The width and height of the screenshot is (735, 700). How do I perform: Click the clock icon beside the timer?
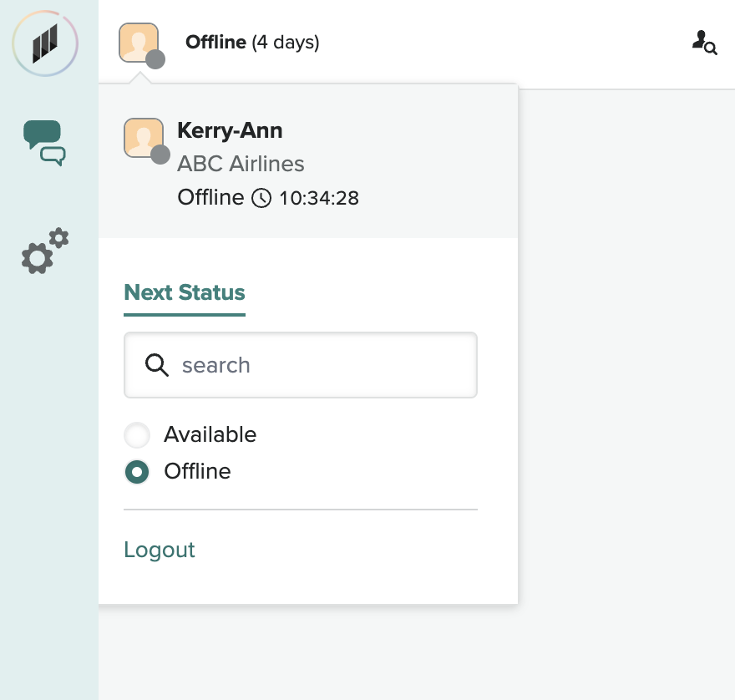click(x=261, y=198)
